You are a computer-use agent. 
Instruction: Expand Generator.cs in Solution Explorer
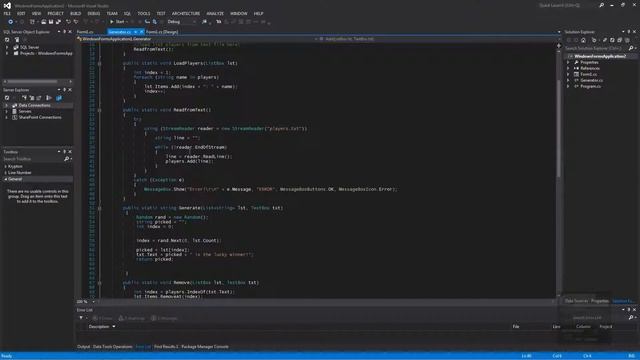[568, 80]
